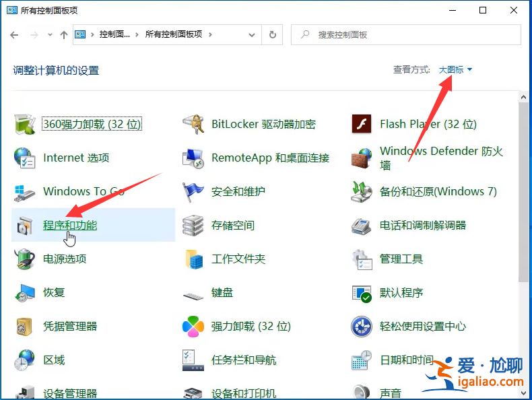Screen dimensions: 532x400
Task: Open the 大图标 view mode dropdown
Action: click(x=455, y=69)
